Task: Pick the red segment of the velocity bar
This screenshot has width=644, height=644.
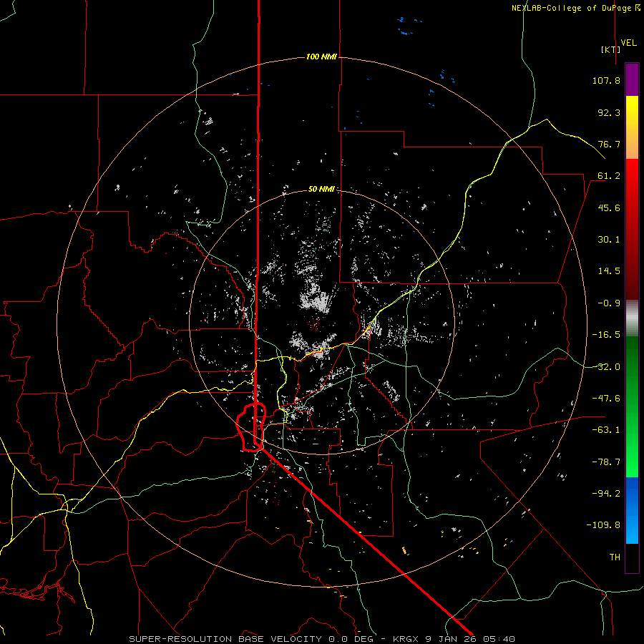Action: (632, 229)
